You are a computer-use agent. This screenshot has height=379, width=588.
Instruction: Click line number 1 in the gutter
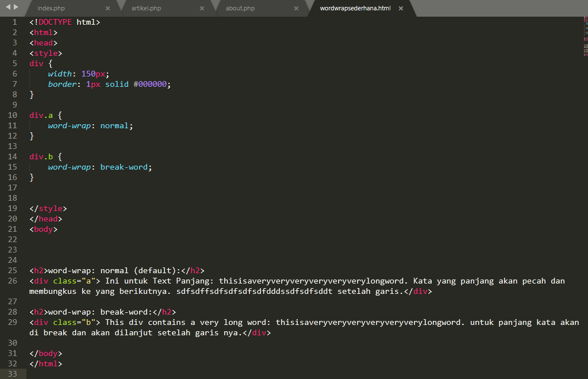coord(14,22)
